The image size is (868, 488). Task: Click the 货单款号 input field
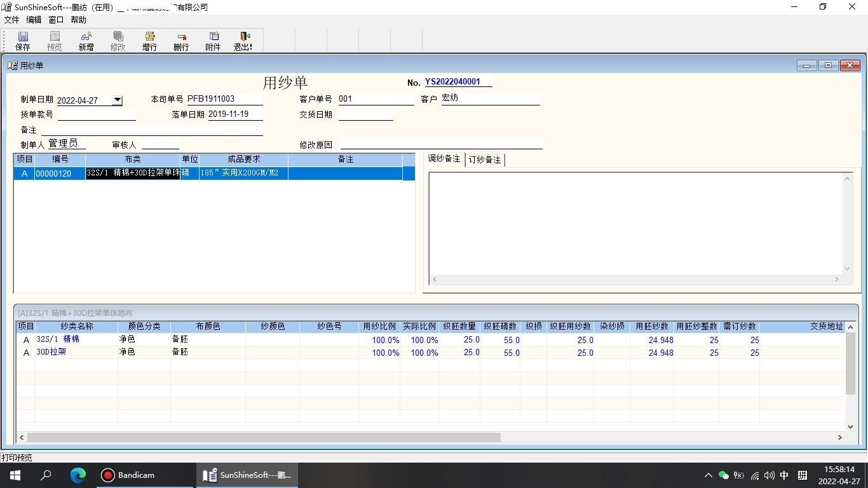97,114
